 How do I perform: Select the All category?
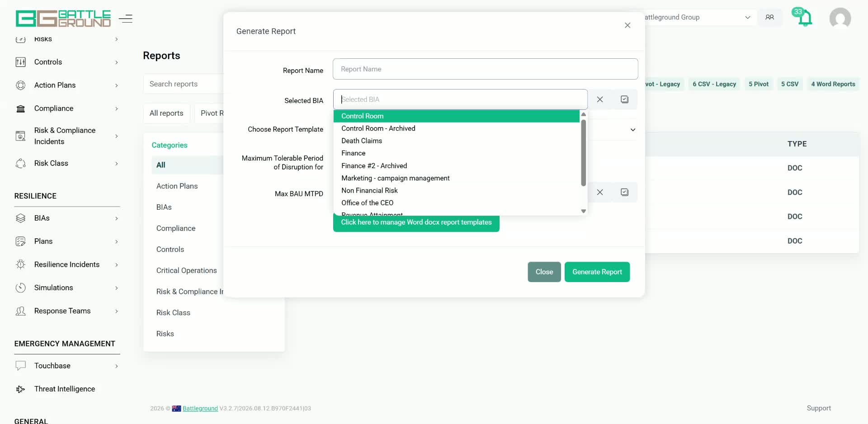pos(187,165)
